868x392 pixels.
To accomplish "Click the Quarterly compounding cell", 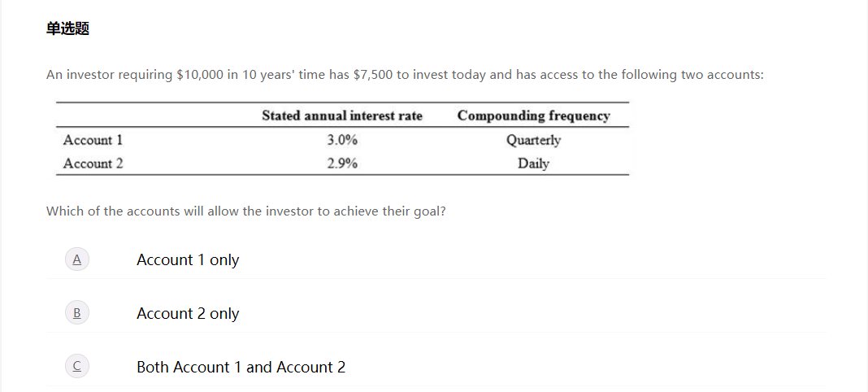I will [533, 140].
